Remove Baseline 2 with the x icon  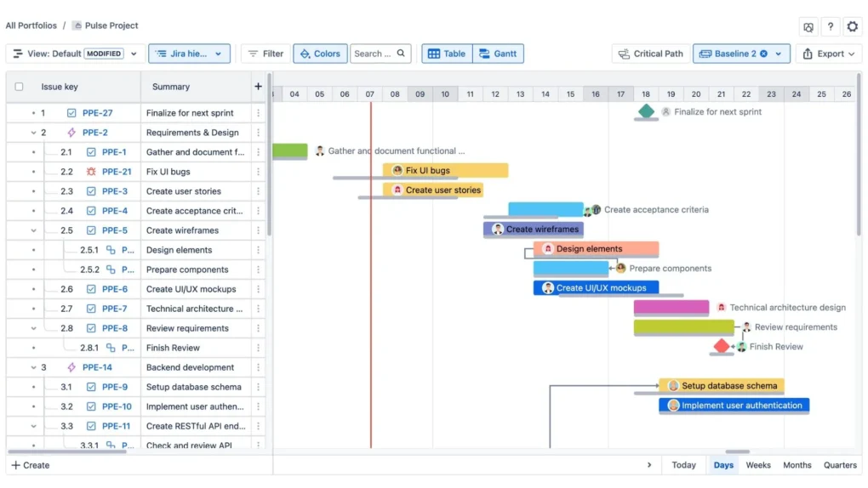click(x=763, y=54)
